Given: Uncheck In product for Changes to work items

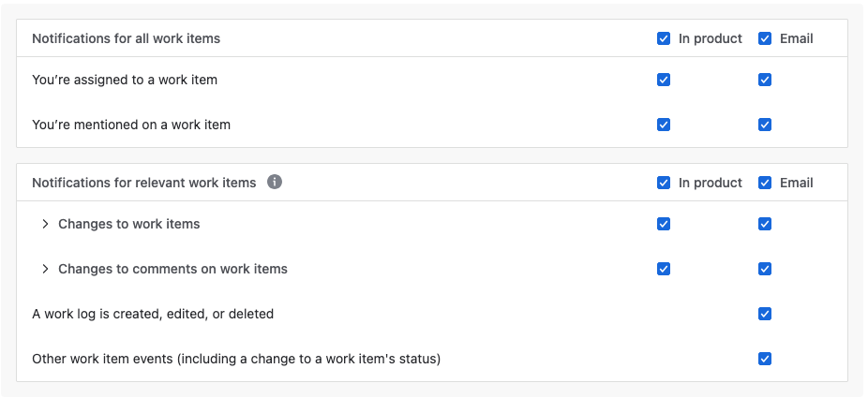Looking at the screenshot, I should pyautogui.click(x=664, y=224).
